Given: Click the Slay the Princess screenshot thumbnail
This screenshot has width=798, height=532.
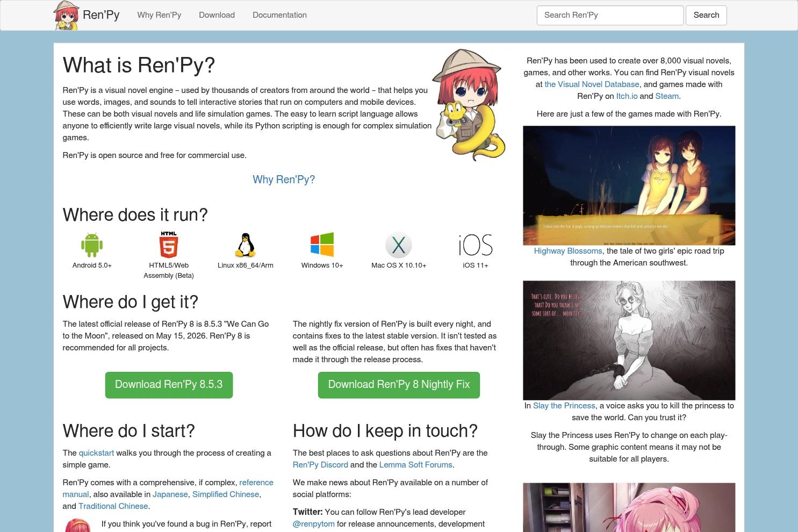Looking at the screenshot, I should pyautogui.click(x=629, y=340).
